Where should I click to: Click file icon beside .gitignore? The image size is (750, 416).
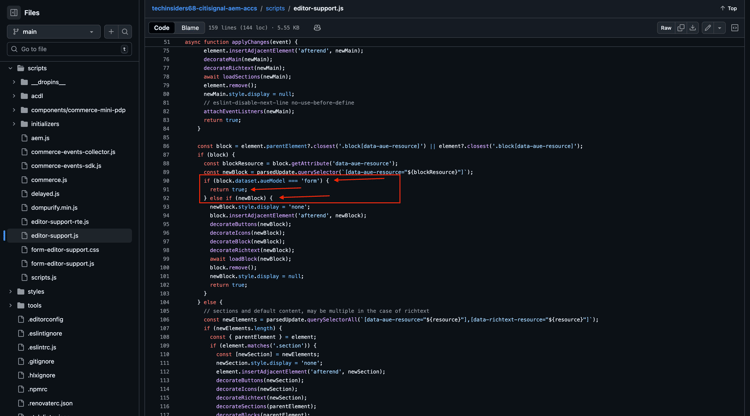click(21, 361)
